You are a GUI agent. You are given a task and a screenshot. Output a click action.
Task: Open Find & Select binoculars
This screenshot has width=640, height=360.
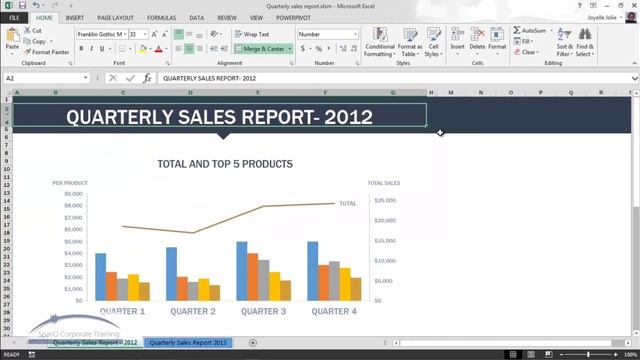pyautogui.click(x=585, y=42)
